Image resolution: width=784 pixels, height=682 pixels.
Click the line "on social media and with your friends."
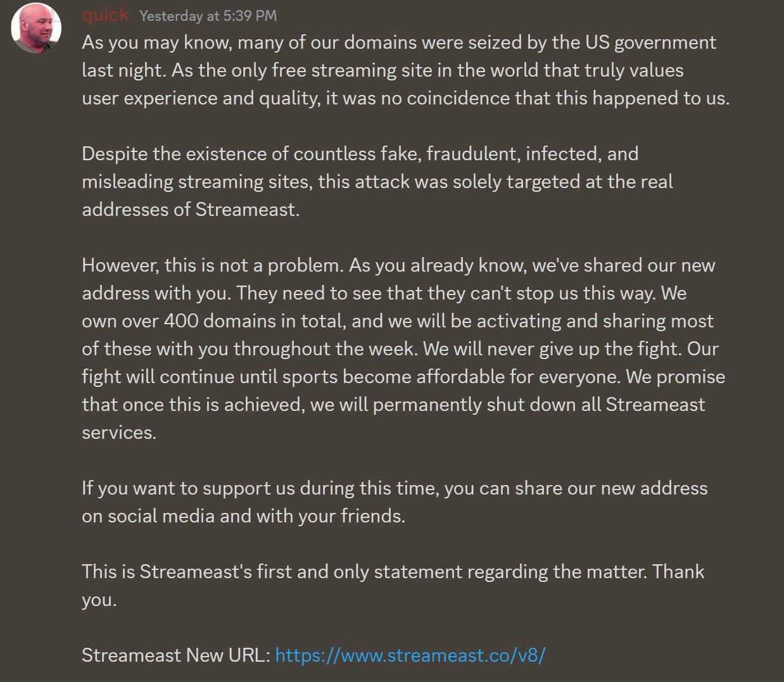point(243,516)
